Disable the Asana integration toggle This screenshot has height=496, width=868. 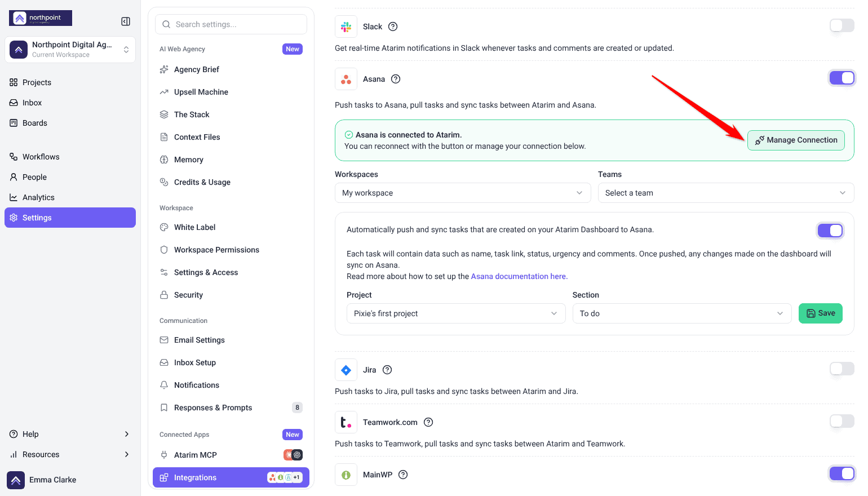(842, 78)
